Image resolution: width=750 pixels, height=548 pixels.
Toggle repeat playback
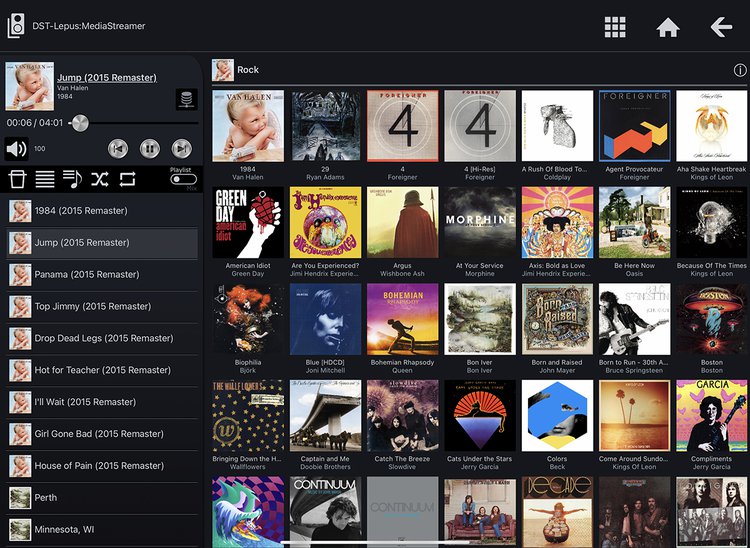[x=127, y=179]
